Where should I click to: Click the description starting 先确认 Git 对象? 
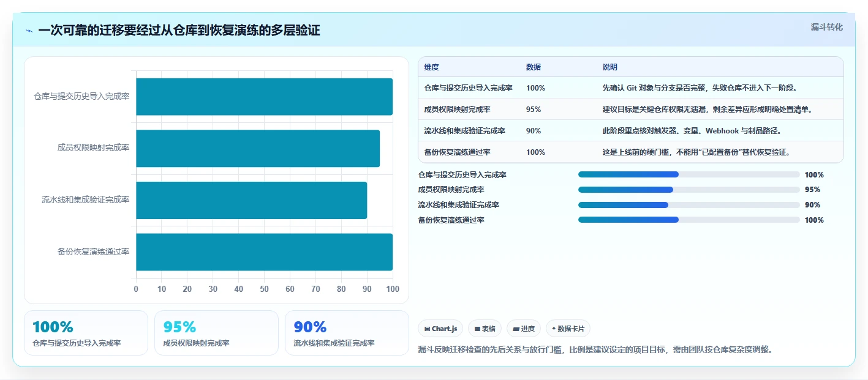pos(700,88)
